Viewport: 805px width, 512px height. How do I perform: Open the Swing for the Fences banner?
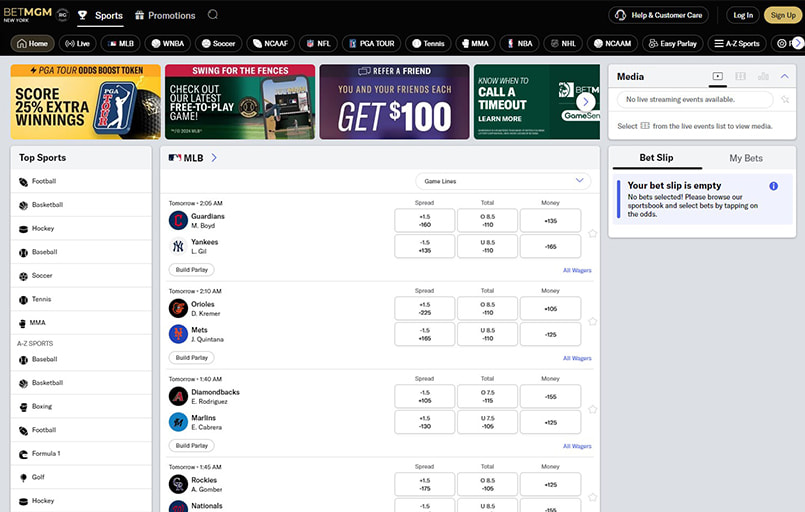click(240, 102)
